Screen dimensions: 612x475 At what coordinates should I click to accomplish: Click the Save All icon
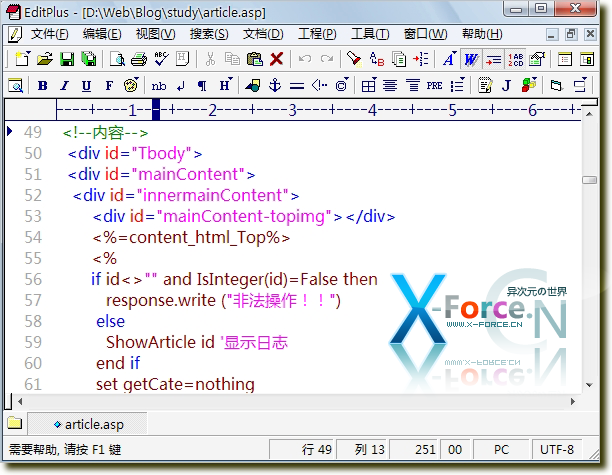click(x=89, y=59)
